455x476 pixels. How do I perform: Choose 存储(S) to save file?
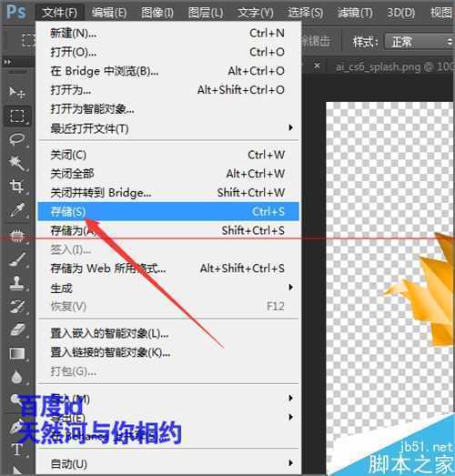[168, 211]
